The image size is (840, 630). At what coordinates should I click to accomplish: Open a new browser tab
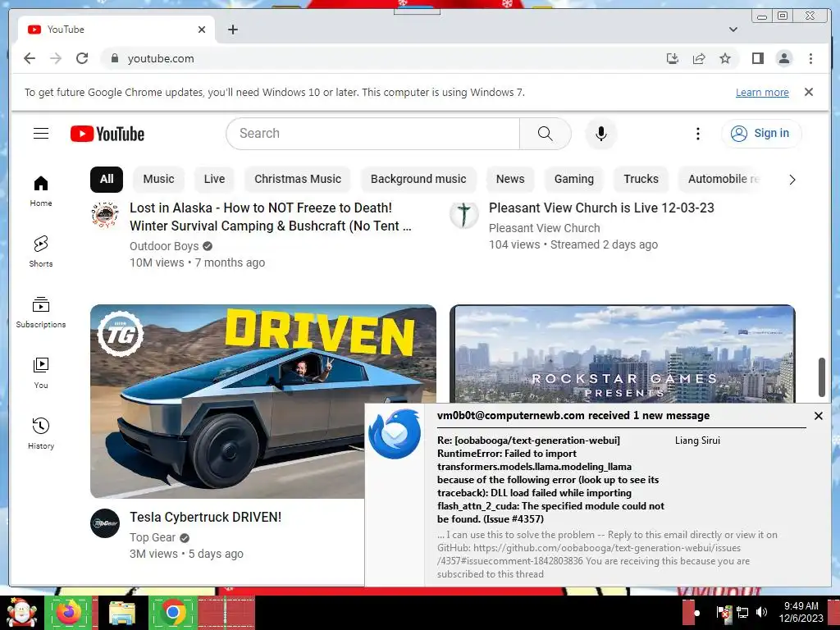click(x=232, y=30)
